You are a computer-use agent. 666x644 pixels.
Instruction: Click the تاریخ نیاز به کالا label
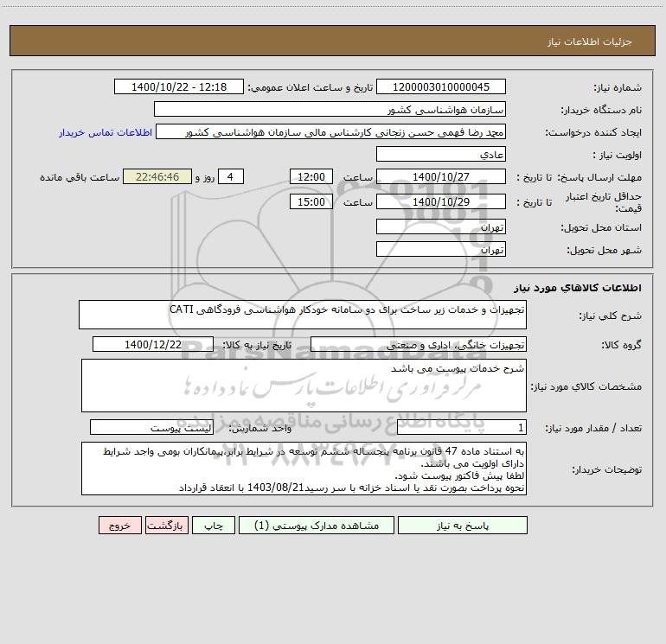[258, 345]
